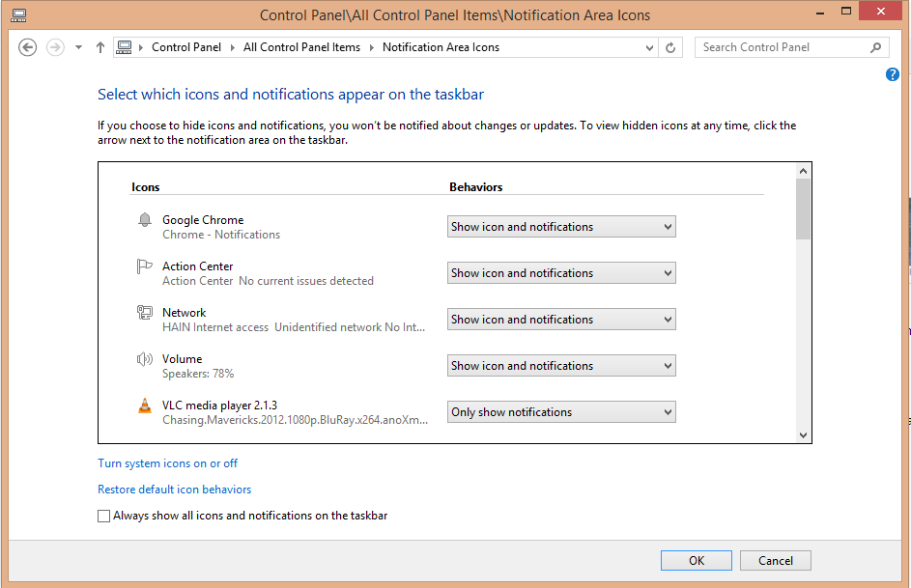Click in the Search Control Panel field
The width and height of the screenshot is (911, 588).
pos(783,47)
